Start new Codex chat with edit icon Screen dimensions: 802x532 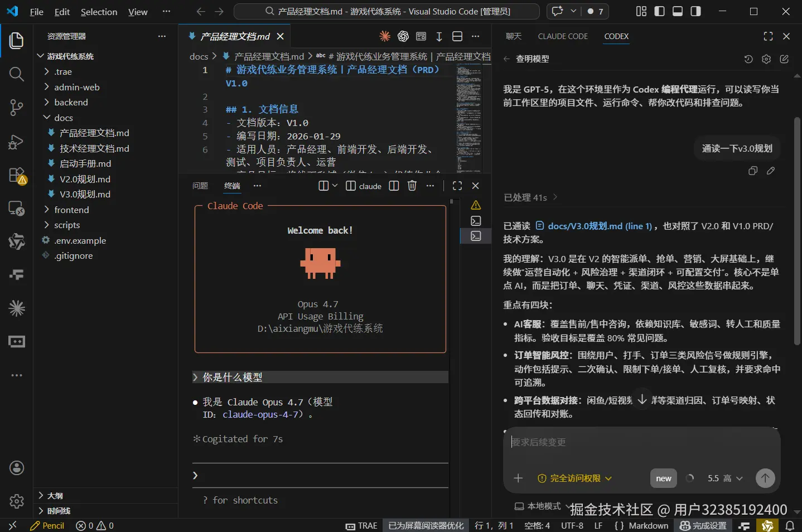[784, 59]
